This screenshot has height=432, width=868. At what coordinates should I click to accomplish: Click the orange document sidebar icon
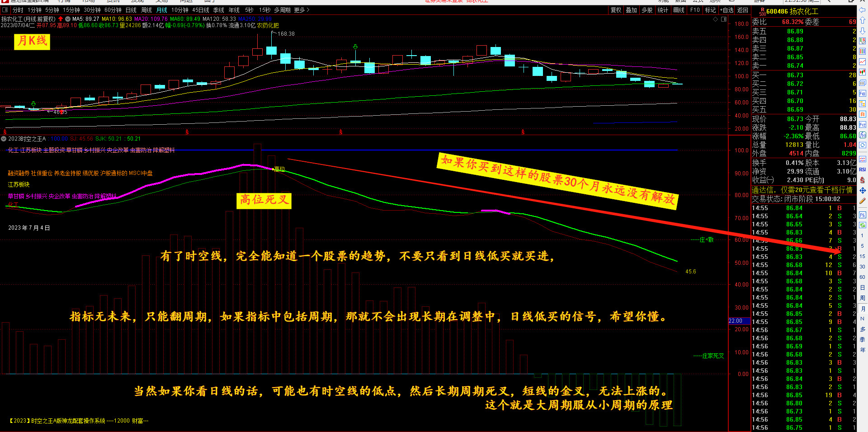pyautogui.click(x=863, y=114)
